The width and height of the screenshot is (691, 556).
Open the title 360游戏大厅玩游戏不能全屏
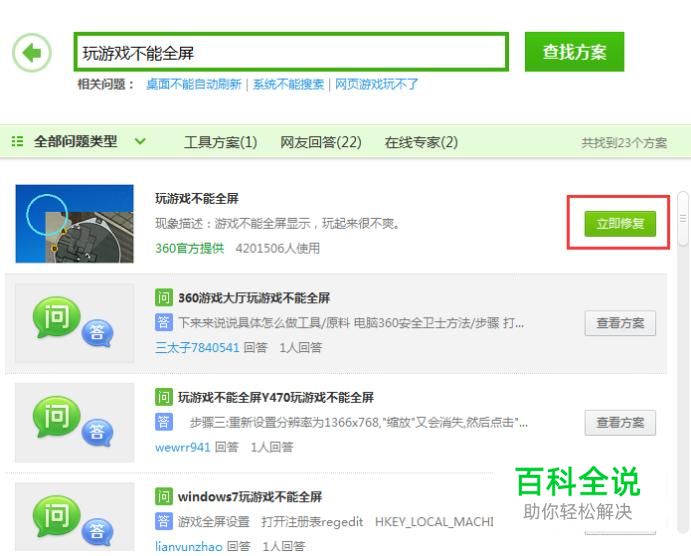click(254, 298)
